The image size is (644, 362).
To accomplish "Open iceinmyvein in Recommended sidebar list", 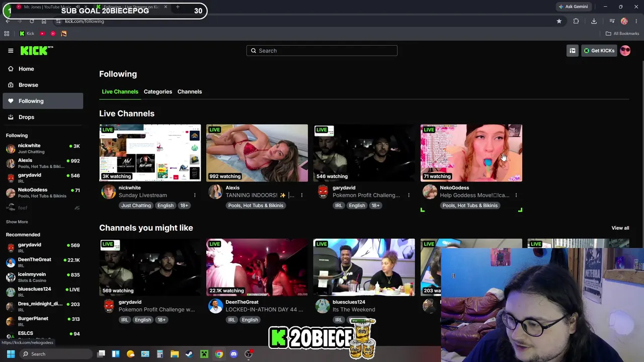I will [x=43, y=277].
